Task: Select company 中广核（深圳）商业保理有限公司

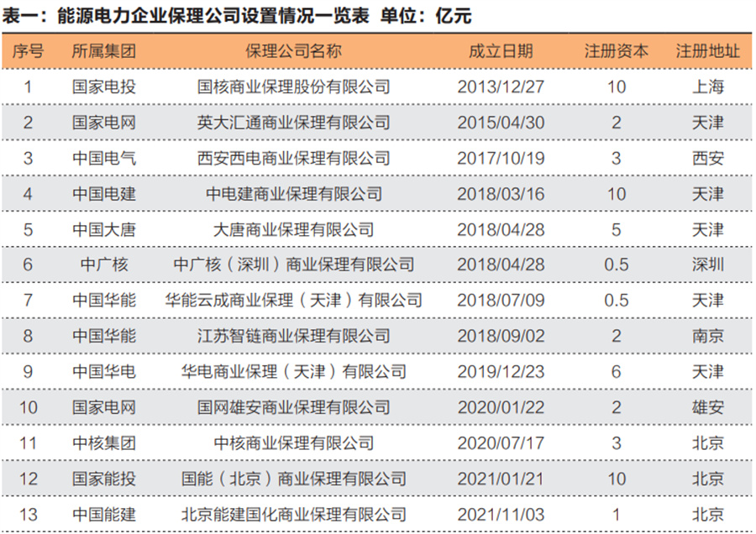Action: pyautogui.click(x=293, y=264)
